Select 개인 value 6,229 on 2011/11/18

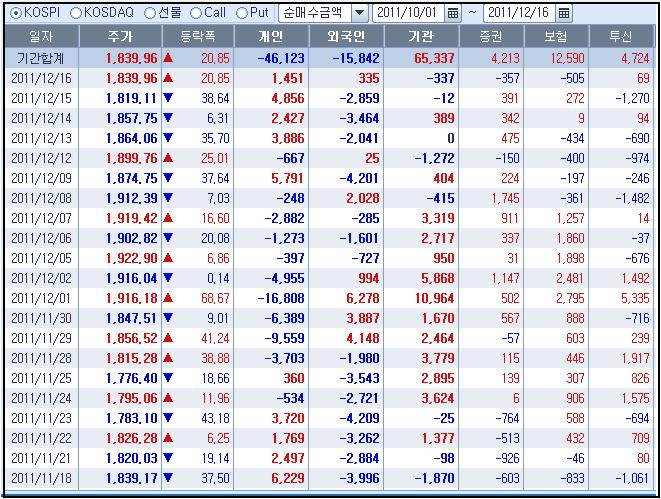click(x=288, y=478)
